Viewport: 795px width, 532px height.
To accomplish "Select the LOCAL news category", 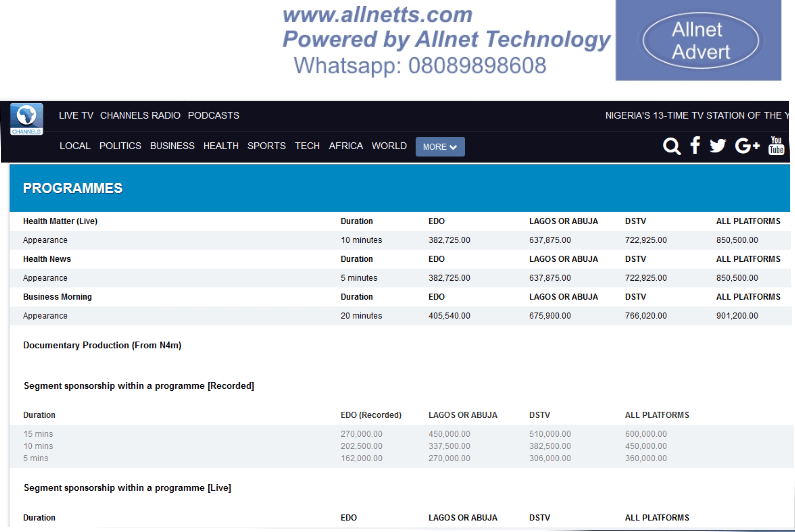I will (75, 146).
